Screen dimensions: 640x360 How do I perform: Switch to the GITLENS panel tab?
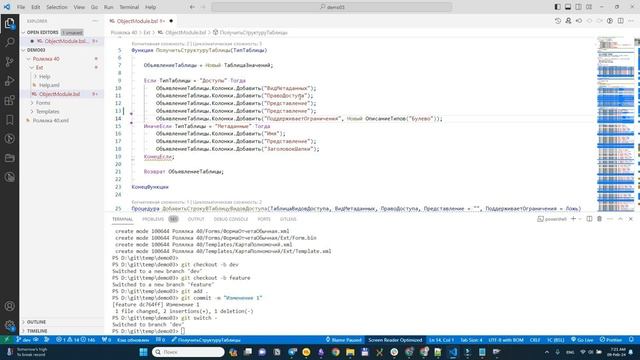pos(288,219)
